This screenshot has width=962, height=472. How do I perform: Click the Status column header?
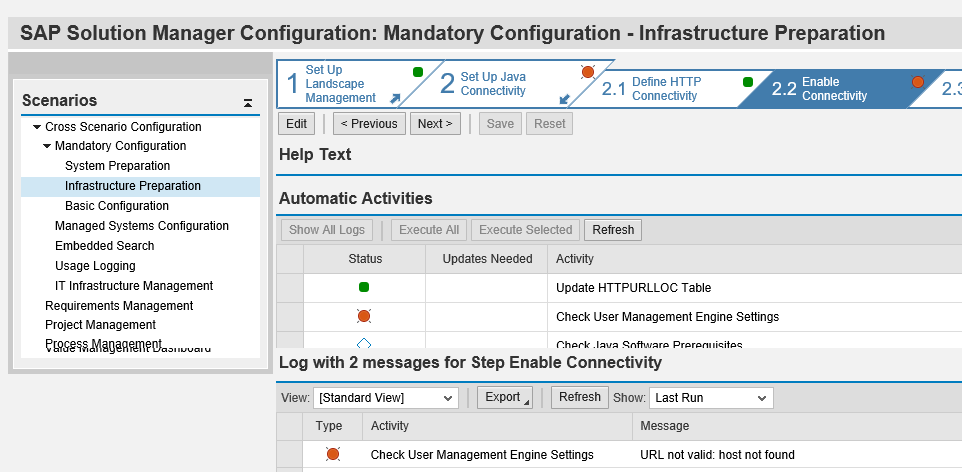(365, 259)
